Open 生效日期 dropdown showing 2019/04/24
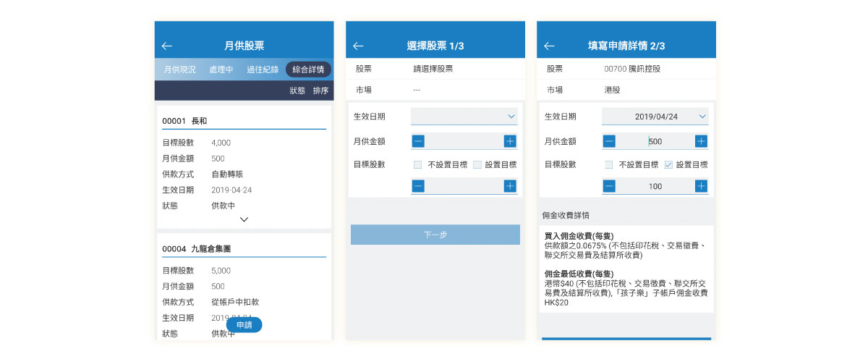This screenshot has height=362, width=868. point(655,116)
